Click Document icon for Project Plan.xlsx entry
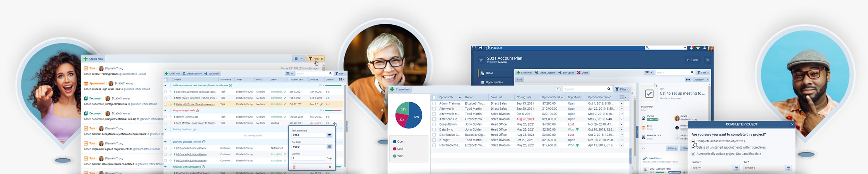The image size is (868, 174). (86, 98)
